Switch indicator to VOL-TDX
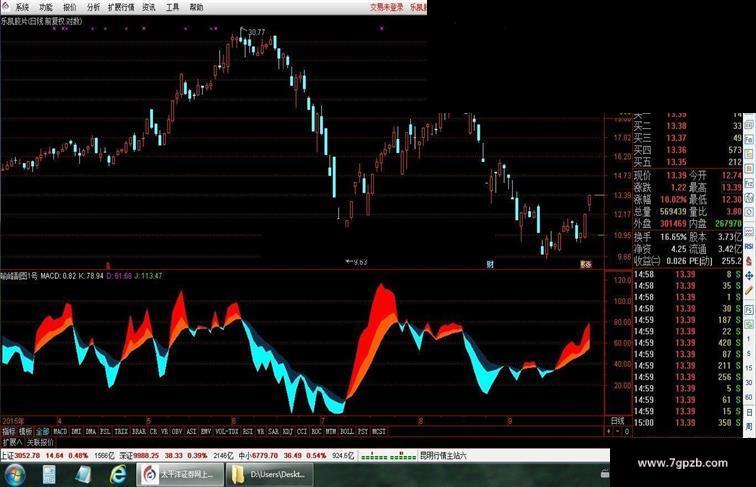 pos(227,432)
